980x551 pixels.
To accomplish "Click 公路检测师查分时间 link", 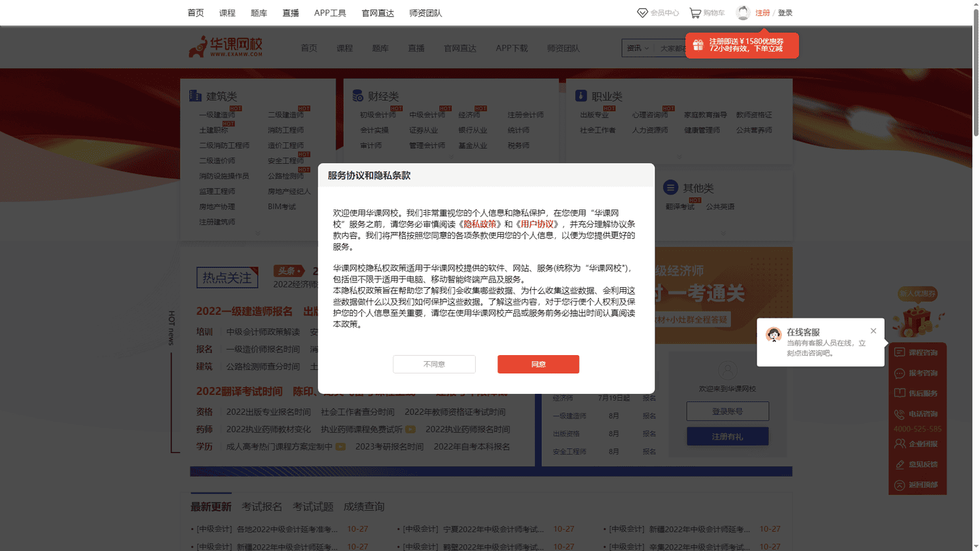I will [x=263, y=367].
